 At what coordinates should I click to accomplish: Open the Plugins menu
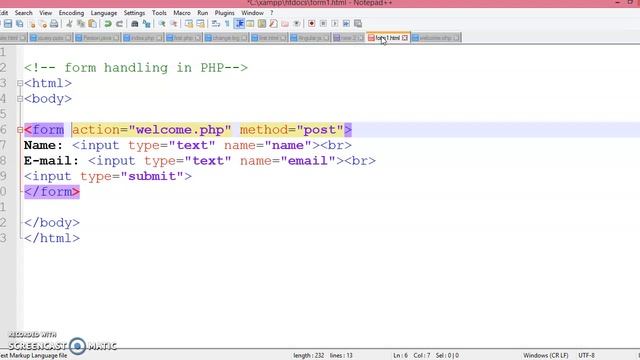tap(224, 13)
